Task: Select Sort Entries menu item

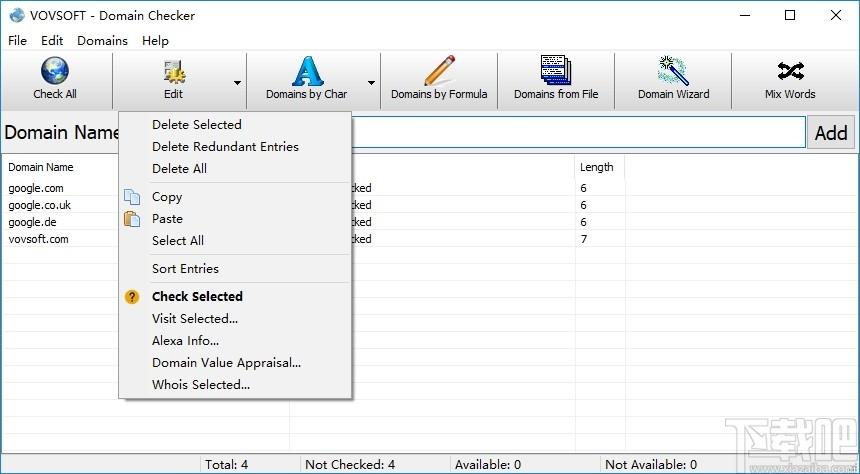Action: (x=235, y=268)
